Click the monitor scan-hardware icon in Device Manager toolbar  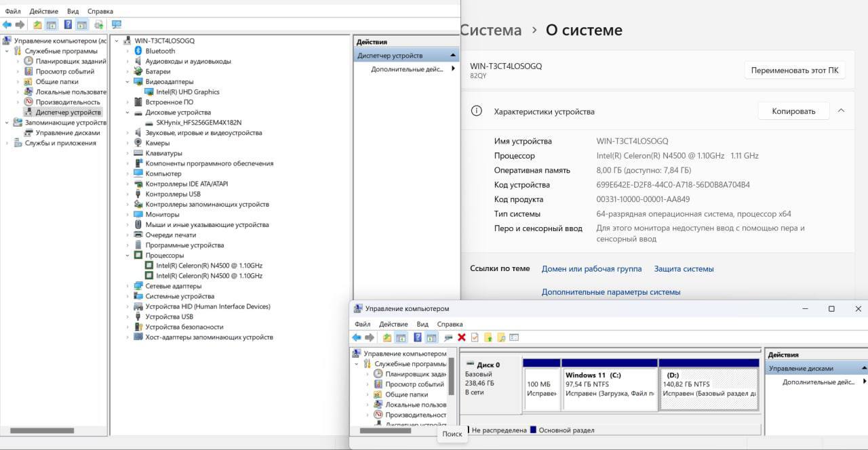116,25
